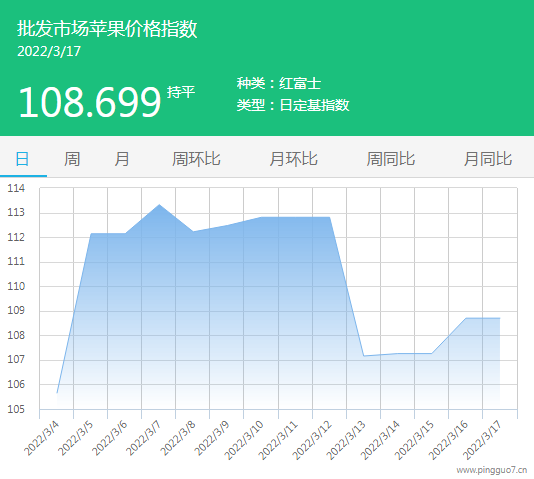Switch to the 周 weekly tab
Screen dimensions: 534x479
72,159
